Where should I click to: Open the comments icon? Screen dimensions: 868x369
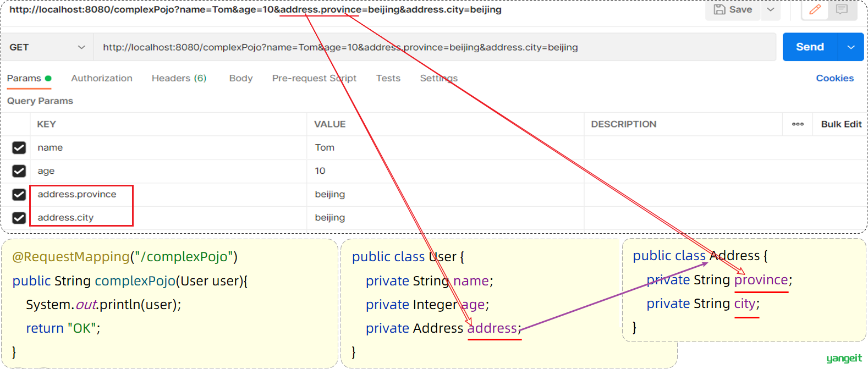842,10
